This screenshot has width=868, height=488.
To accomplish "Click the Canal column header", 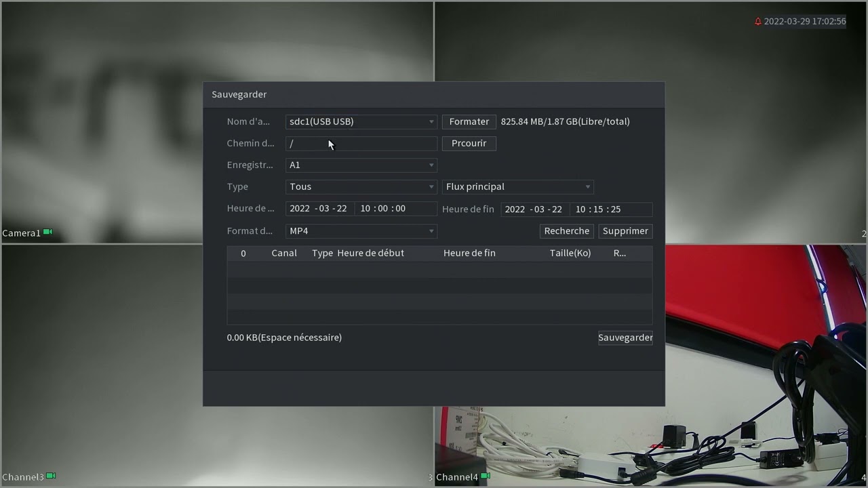I will tap(284, 253).
